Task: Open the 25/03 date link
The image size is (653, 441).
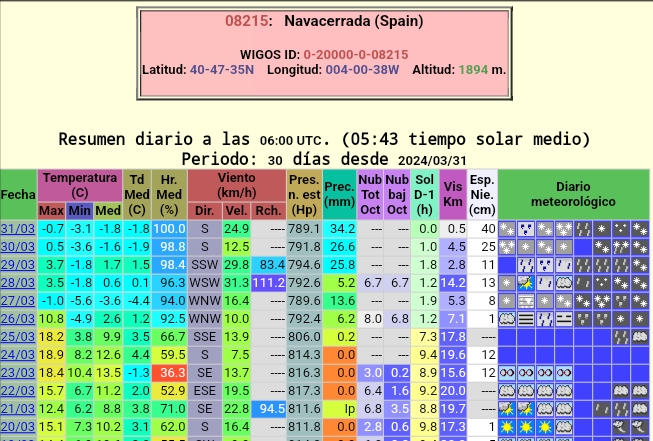Action: (18, 337)
